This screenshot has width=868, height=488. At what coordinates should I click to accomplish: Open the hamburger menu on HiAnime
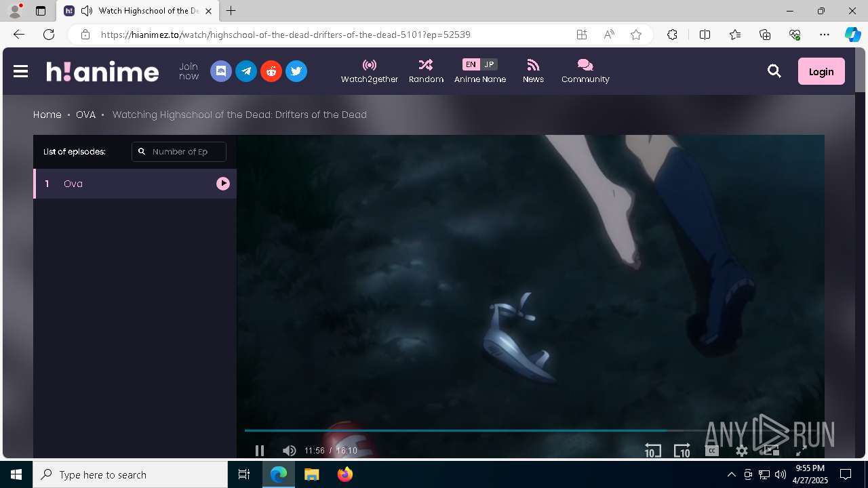[20, 71]
